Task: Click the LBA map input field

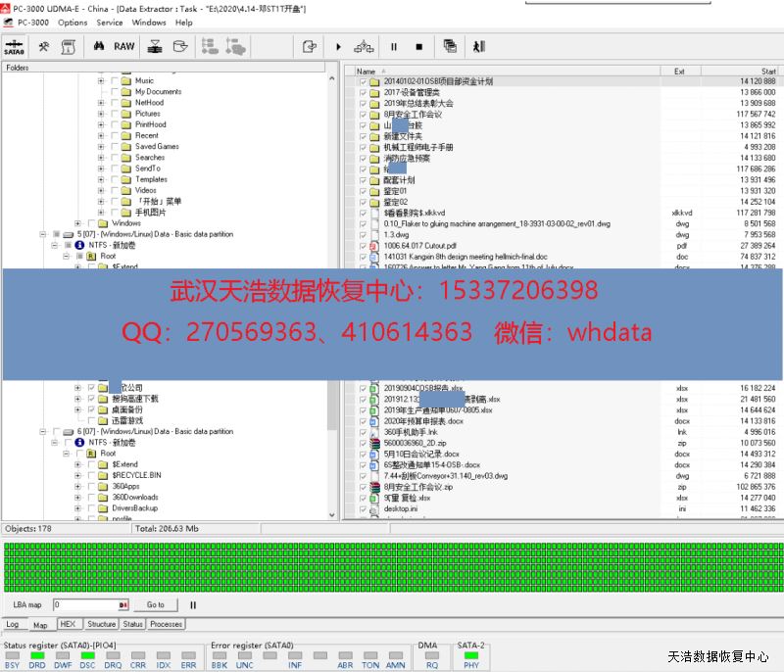Action: coord(86,605)
